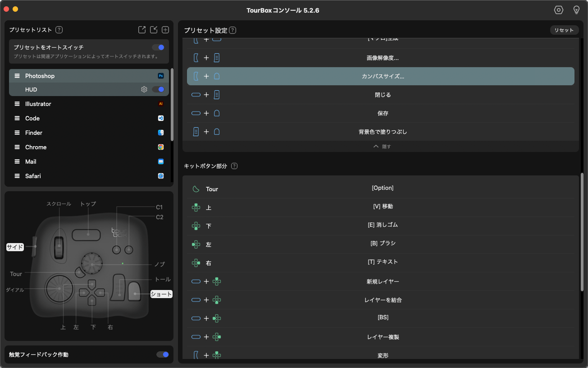Image resolution: width=588 pixels, height=368 pixels.
Task: Click the Photoshop icon in preset list
Action: [160, 76]
